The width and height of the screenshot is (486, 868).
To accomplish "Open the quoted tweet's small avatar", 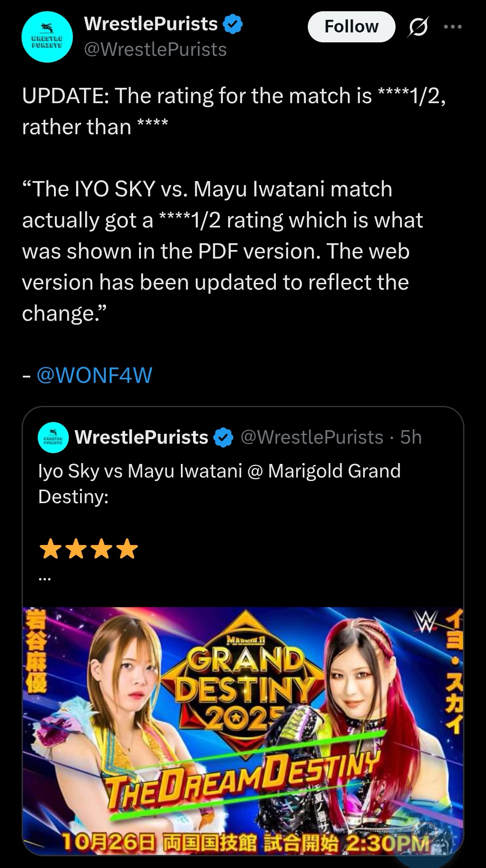I will pos(54,437).
